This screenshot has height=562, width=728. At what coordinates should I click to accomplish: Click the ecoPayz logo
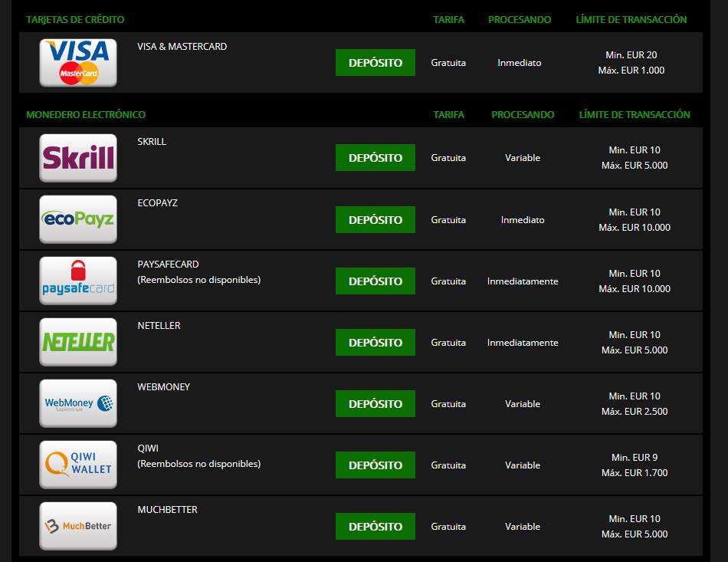[78, 219]
